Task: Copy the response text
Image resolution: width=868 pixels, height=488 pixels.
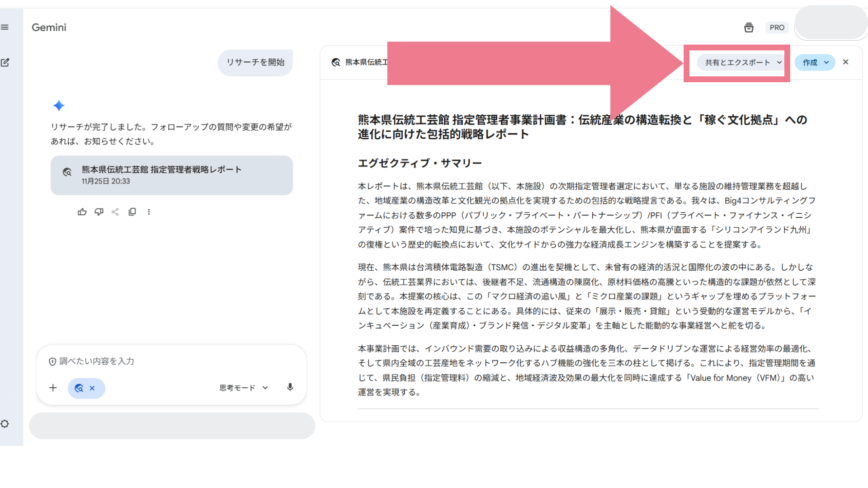Action: point(132,212)
